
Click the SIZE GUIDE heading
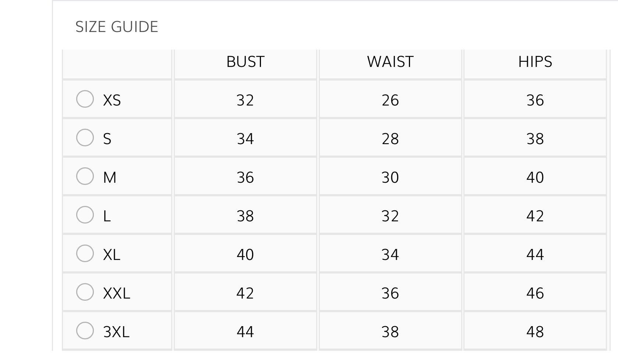tap(117, 27)
